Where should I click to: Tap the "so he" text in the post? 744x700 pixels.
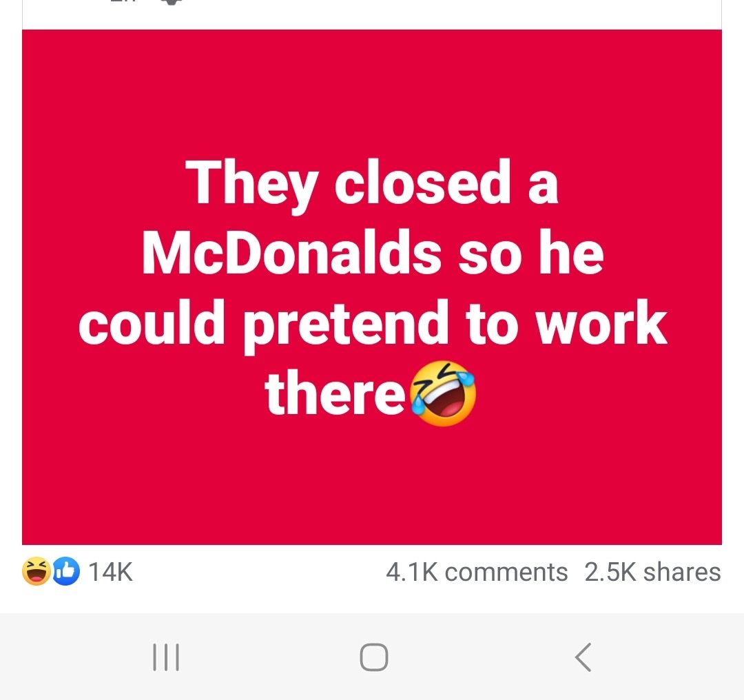531,252
